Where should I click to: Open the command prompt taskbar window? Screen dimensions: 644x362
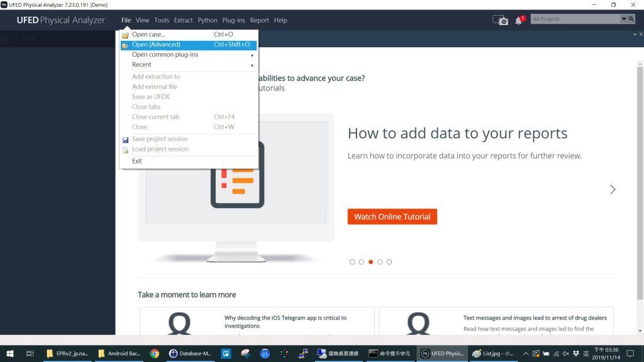390,353
